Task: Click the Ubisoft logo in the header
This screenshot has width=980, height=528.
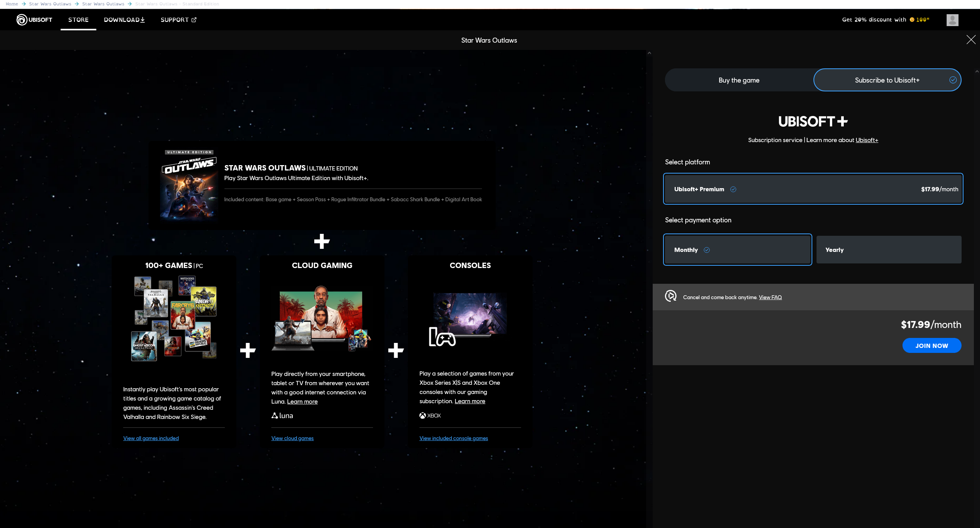Action: [34, 20]
